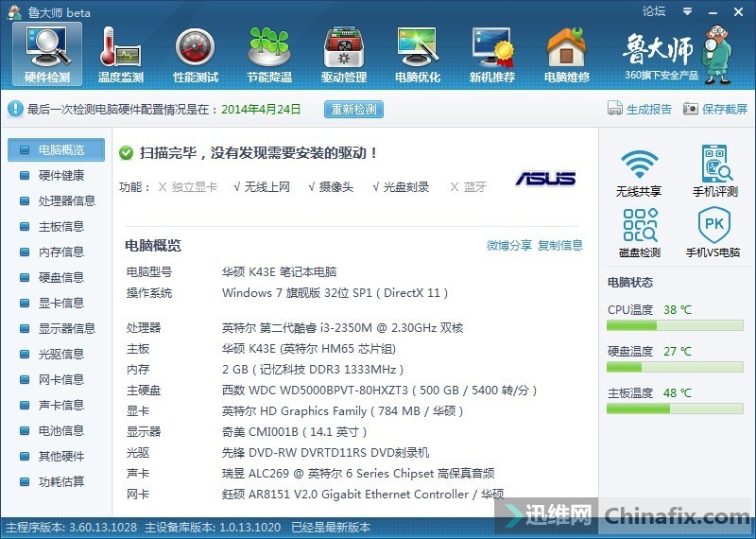Click the 西数 WDC WD5000BPVT hard disk value

pos(380,390)
